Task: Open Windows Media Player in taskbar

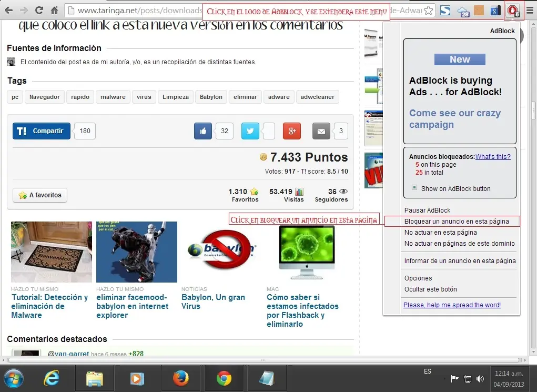Action: [137, 379]
